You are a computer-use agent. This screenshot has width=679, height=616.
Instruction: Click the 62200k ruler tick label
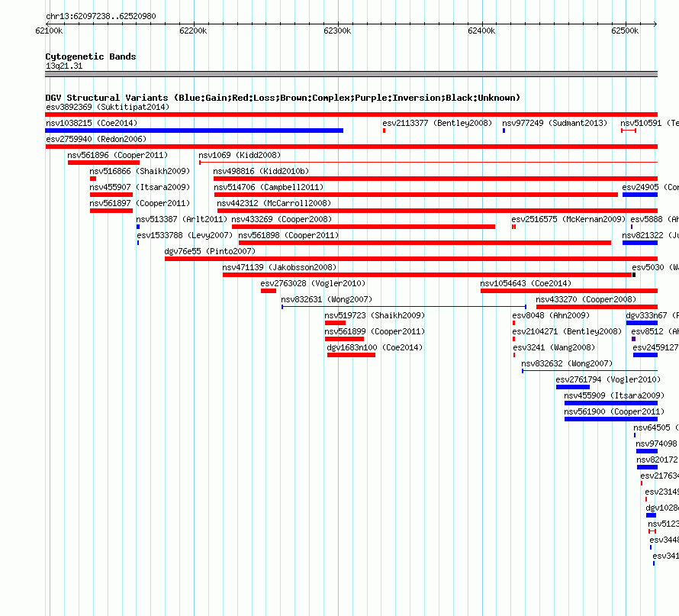click(x=193, y=31)
